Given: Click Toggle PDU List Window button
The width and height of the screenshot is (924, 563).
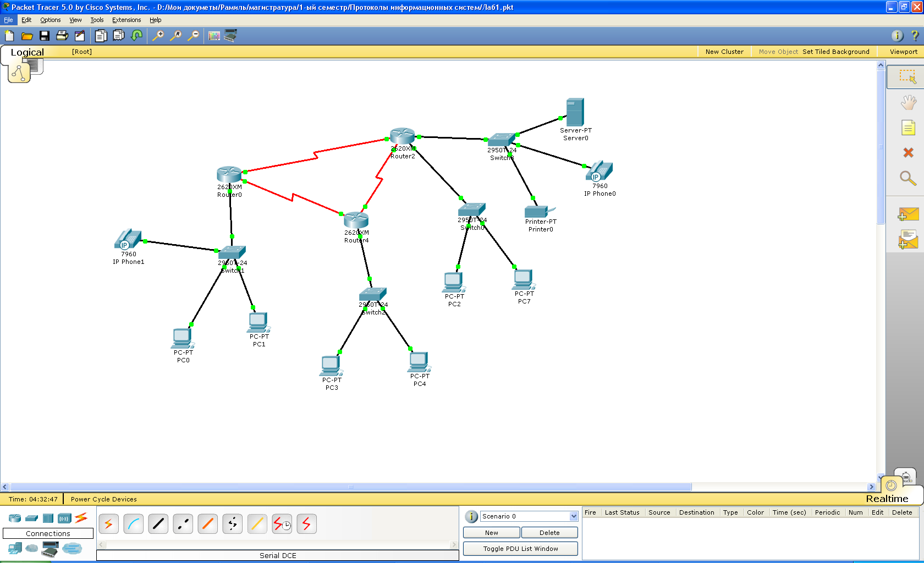Looking at the screenshot, I should tap(520, 549).
